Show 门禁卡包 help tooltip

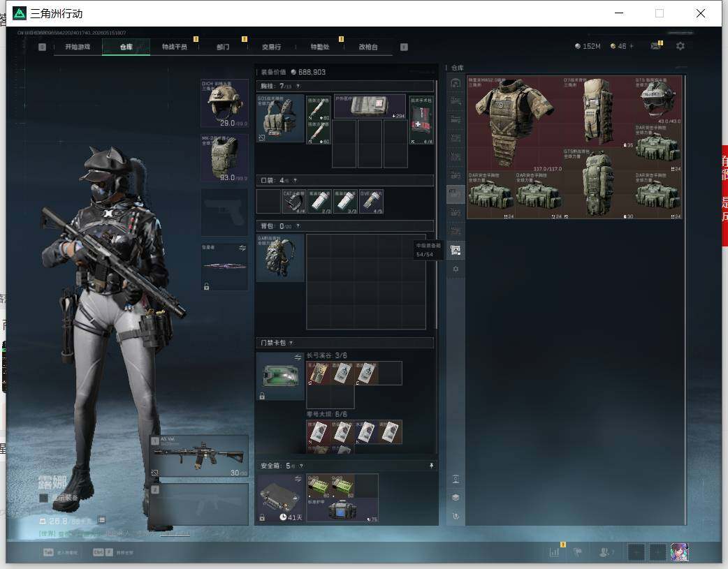tap(291, 343)
